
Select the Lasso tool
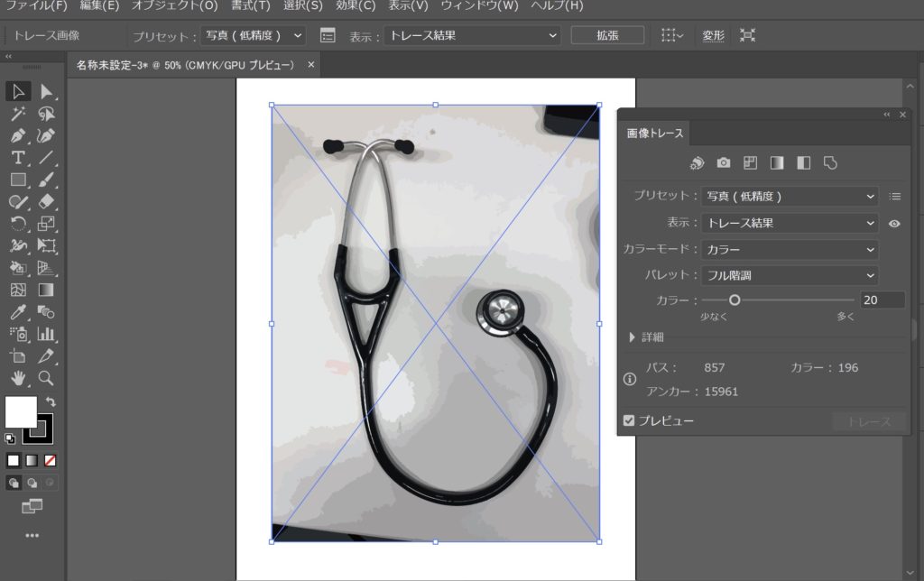tap(46, 113)
